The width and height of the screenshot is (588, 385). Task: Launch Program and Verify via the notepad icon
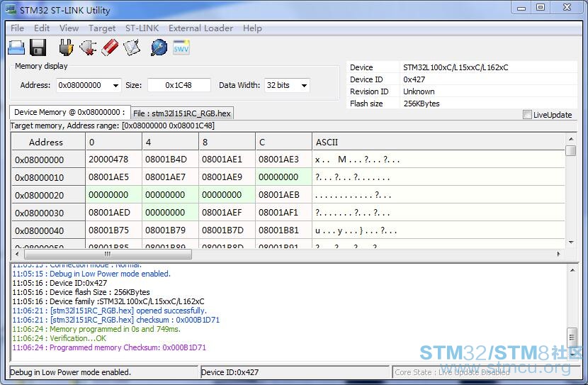(x=132, y=48)
